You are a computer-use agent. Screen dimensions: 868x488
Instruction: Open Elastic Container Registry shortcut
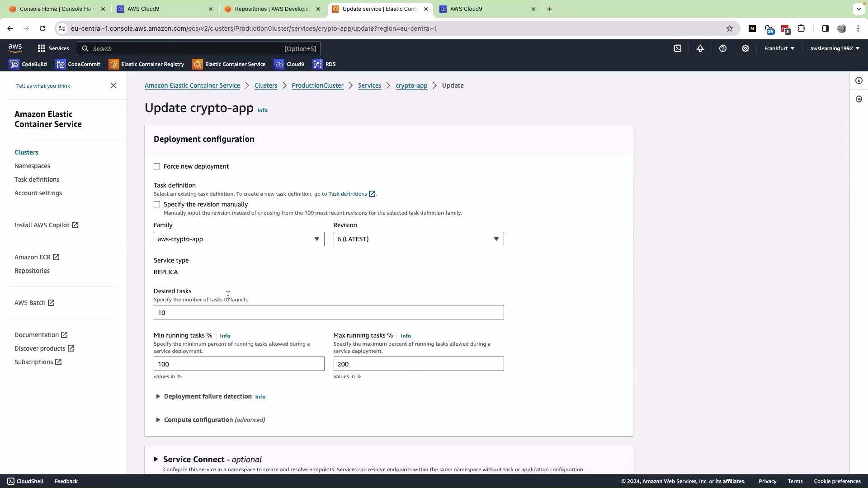tap(146, 64)
